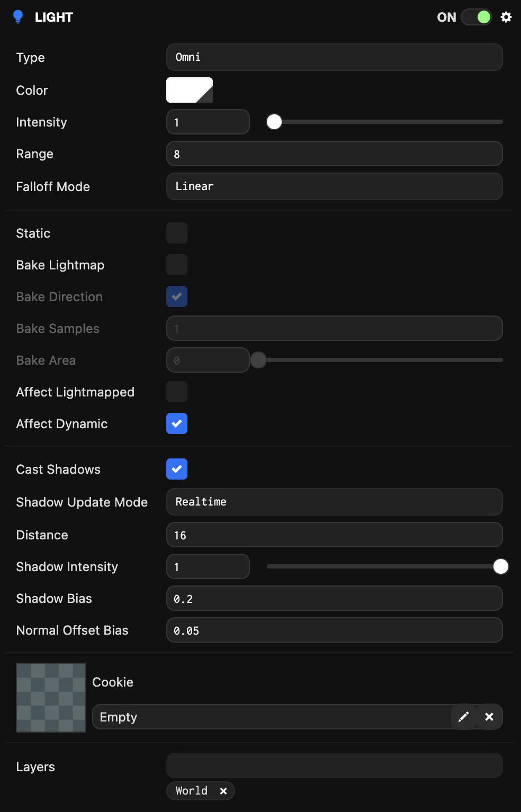Viewport: 521px width, 812px height.
Task: Open the Type dropdown showing Omni
Action: pyautogui.click(x=334, y=57)
